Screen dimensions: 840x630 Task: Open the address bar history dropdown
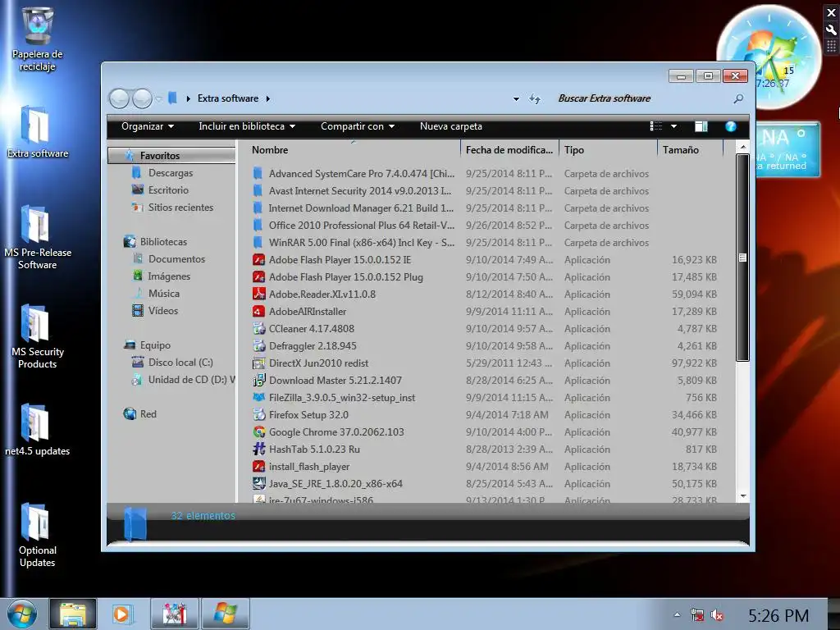click(x=517, y=98)
